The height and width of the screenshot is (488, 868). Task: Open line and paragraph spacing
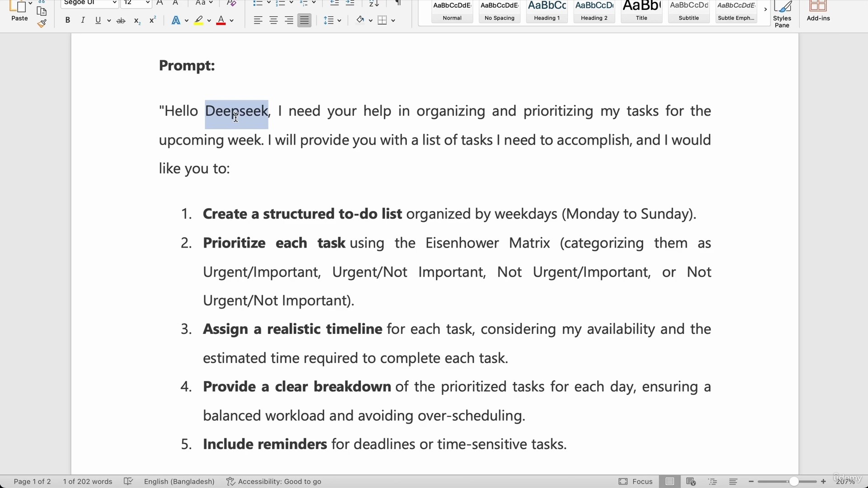pyautogui.click(x=329, y=20)
